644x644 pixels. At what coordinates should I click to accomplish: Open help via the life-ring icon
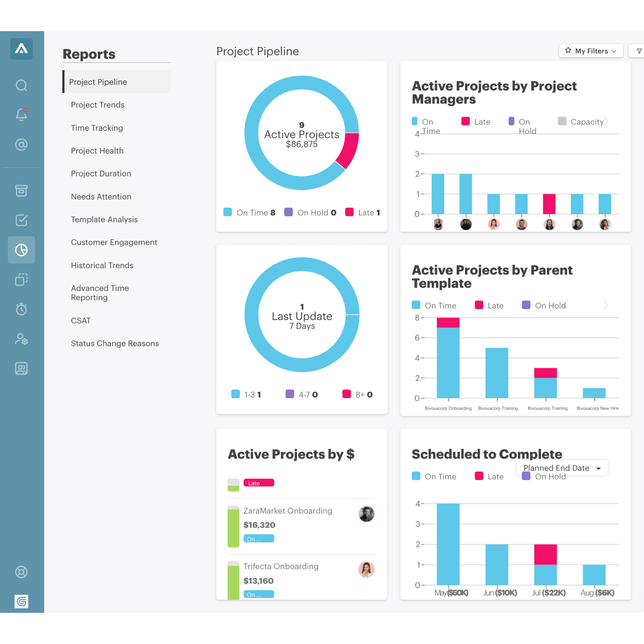(21, 572)
